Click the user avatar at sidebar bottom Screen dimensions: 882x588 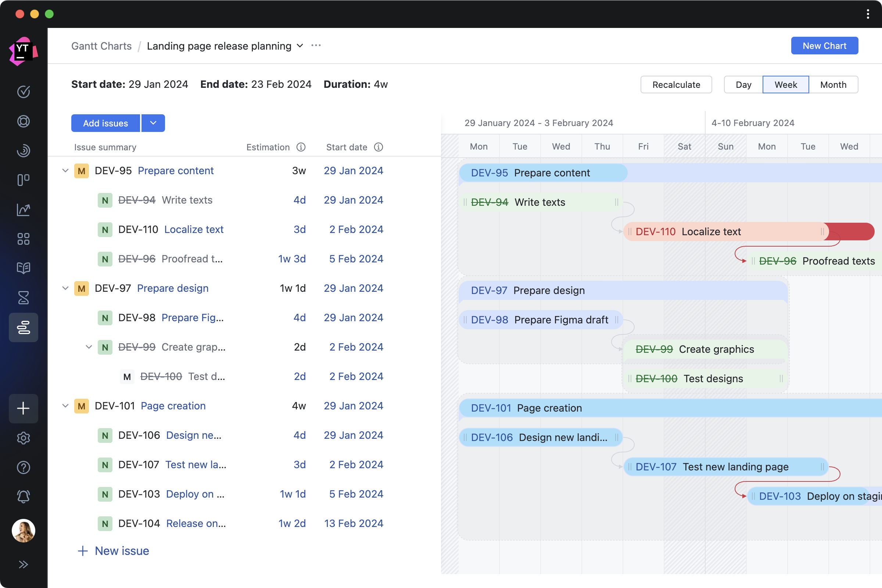coord(23,530)
